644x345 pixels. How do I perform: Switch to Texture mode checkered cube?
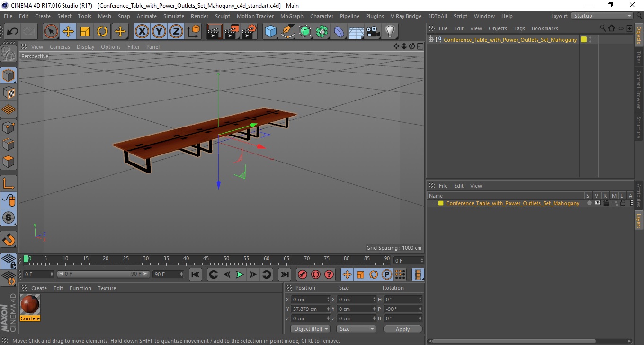(9, 92)
